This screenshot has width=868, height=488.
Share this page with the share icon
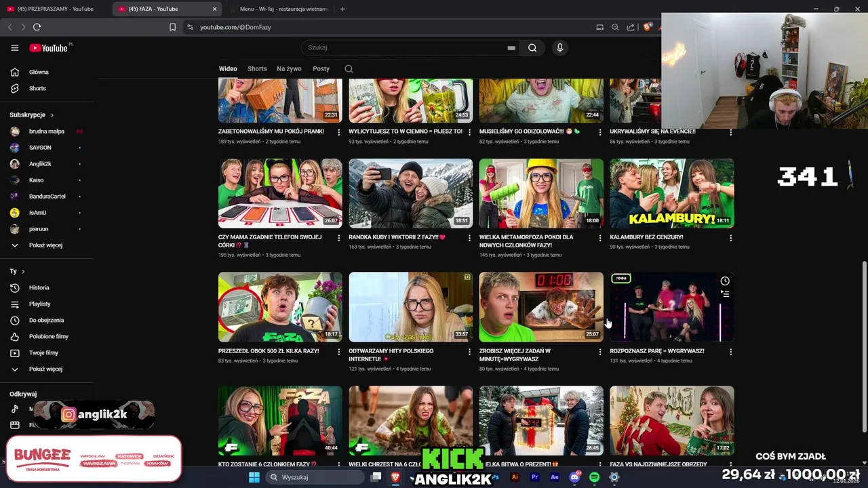point(631,27)
